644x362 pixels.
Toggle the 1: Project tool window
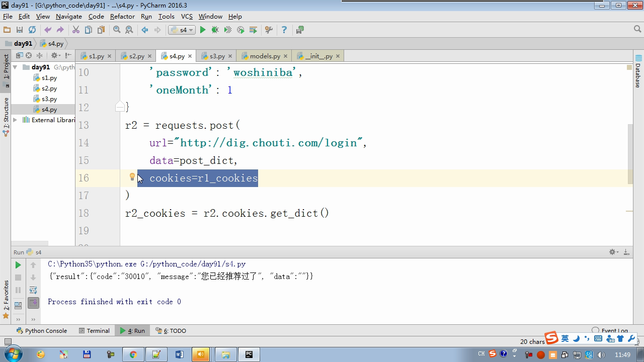6,67
